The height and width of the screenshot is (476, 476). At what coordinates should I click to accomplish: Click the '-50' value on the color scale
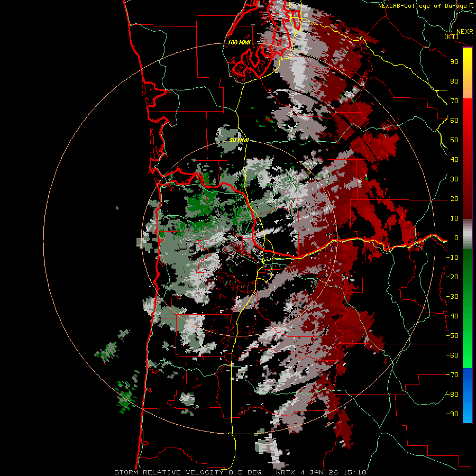tap(452, 336)
